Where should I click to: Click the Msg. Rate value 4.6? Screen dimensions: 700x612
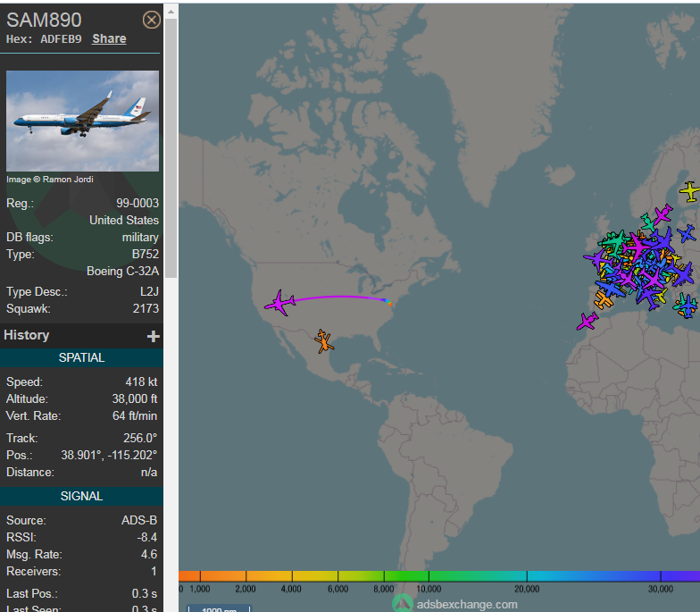pyautogui.click(x=149, y=554)
